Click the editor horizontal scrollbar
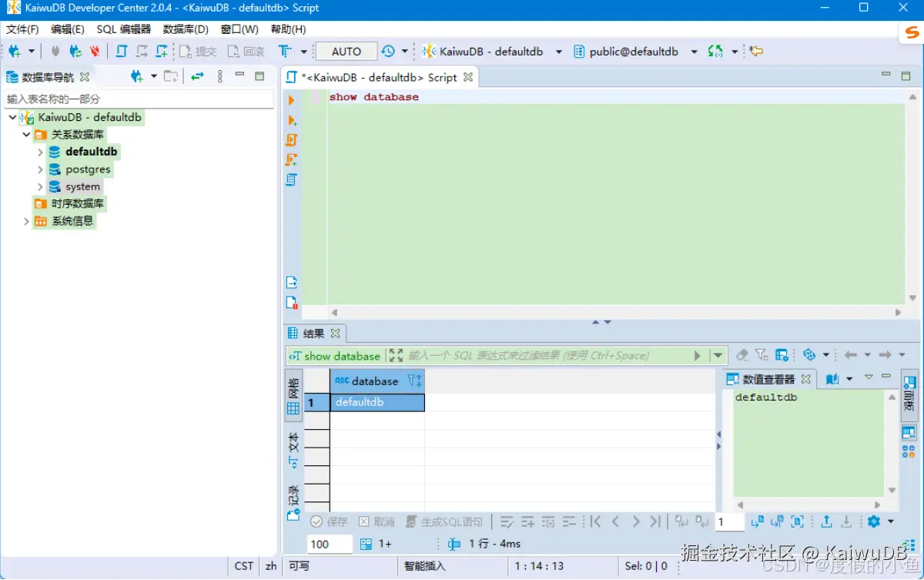This screenshot has width=924, height=580. pyautogui.click(x=616, y=312)
